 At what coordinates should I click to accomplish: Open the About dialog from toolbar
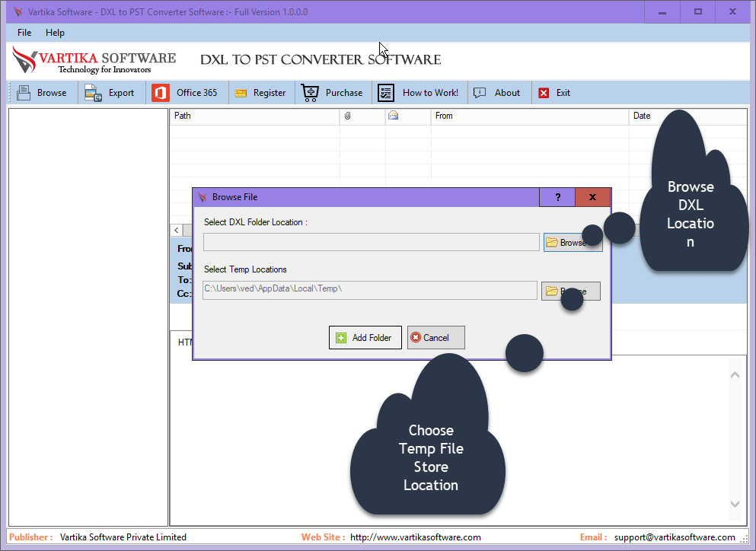[x=497, y=93]
